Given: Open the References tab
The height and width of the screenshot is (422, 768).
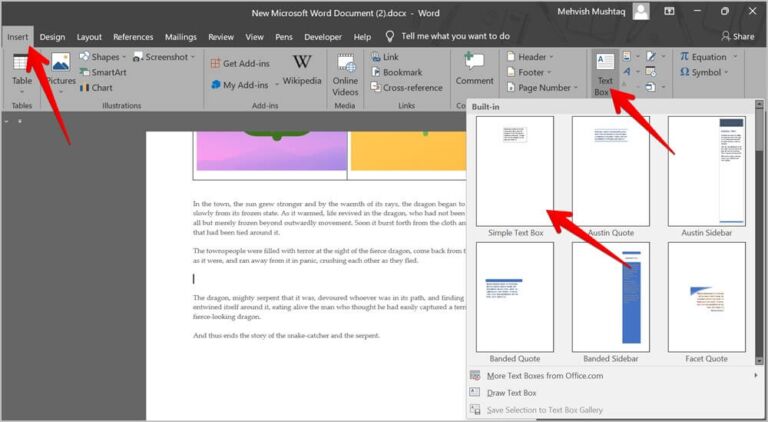Looking at the screenshot, I should [x=133, y=37].
